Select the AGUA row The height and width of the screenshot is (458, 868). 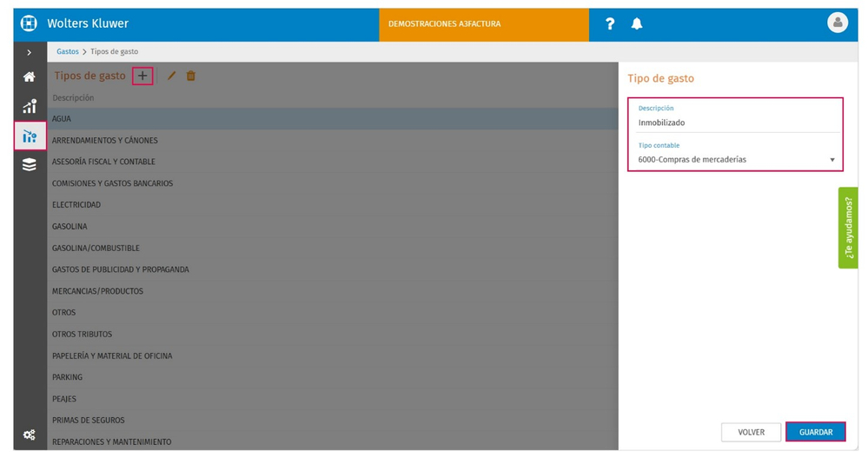tap(332, 118)
